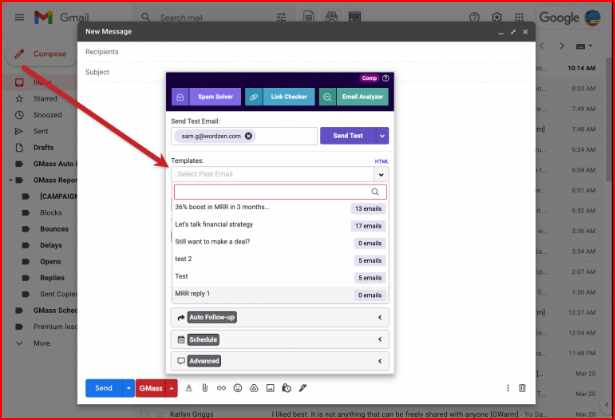Open Gmail support help icon
Screen dimensions: 615x420
click(474, 17)
